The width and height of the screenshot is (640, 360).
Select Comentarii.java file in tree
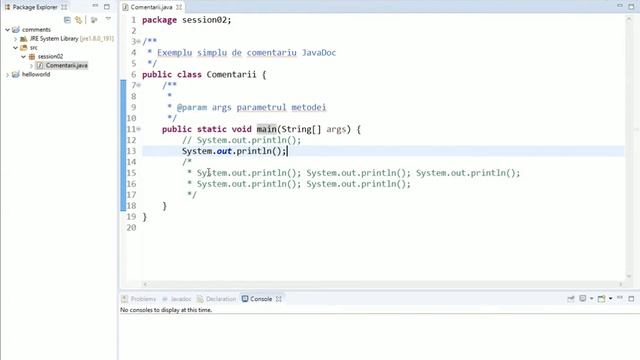[x=66, y=65]
